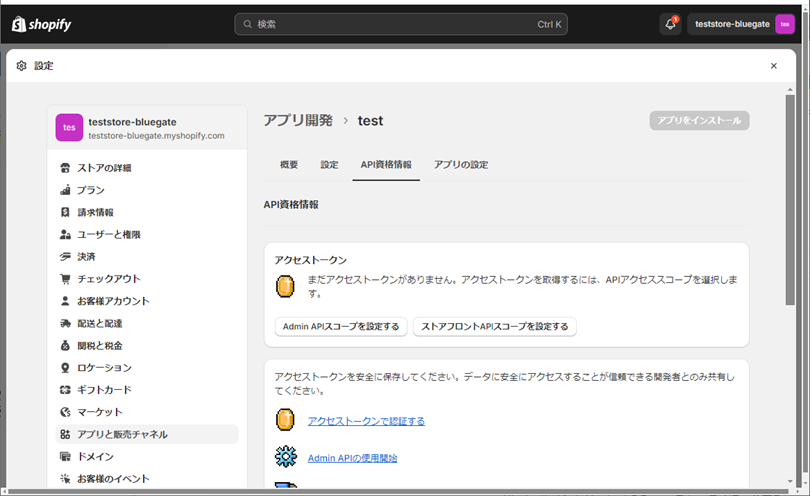Open アクセストークンで認証する link
Screen dimensions: 810x496
click(366, 421)
